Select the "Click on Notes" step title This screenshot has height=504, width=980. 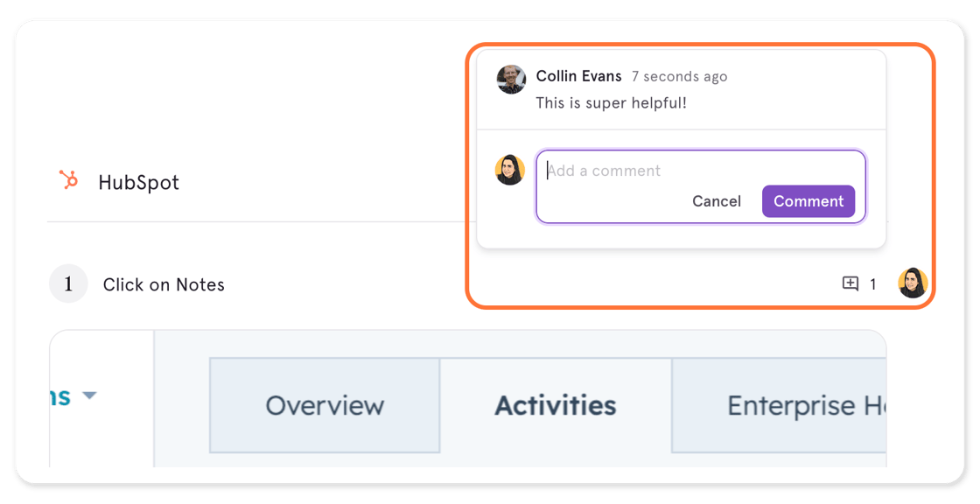(164, 284)
